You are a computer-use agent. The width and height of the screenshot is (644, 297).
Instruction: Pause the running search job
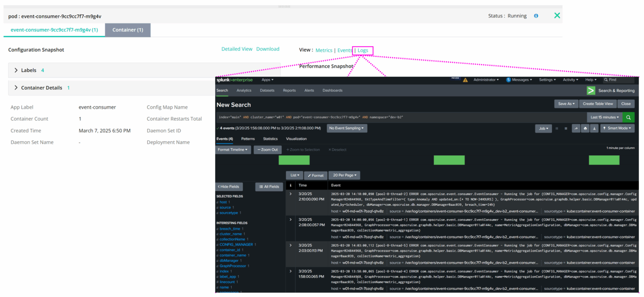click(557, 128)
